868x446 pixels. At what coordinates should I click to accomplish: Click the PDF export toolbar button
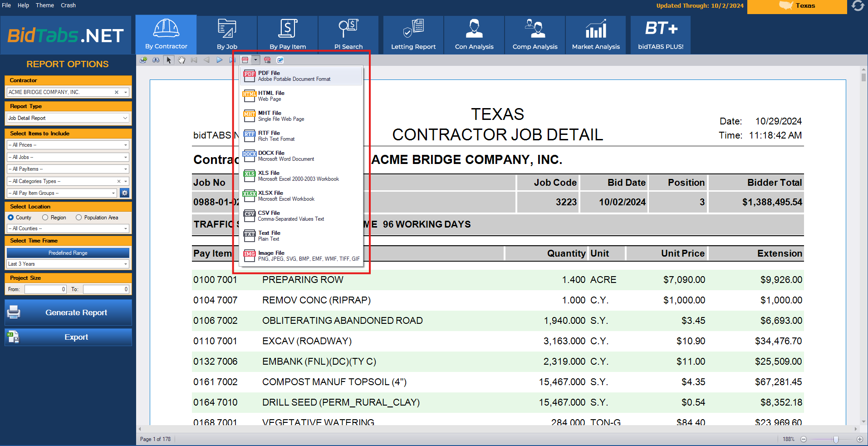(x=245, y=60)
